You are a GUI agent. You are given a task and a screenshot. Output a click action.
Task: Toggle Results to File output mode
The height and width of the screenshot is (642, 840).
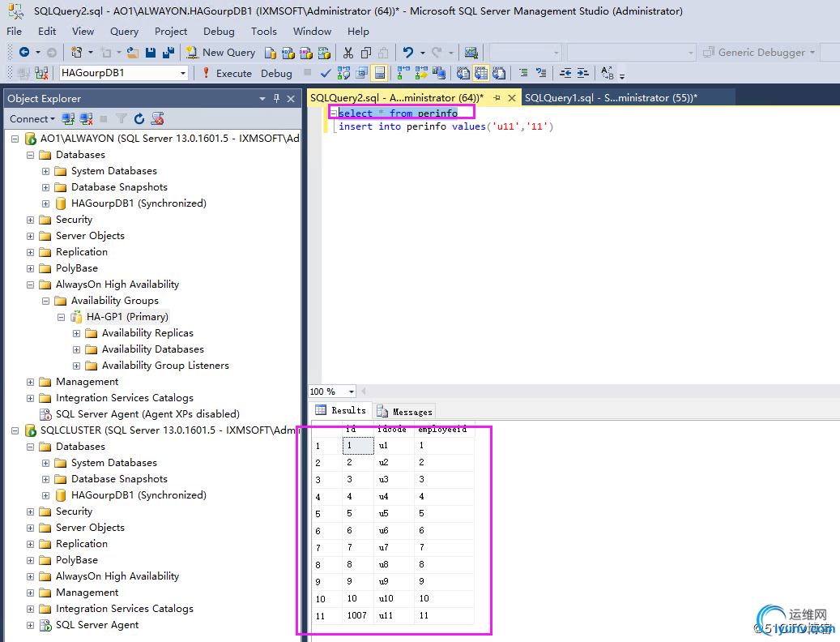[x=499, y=73]
